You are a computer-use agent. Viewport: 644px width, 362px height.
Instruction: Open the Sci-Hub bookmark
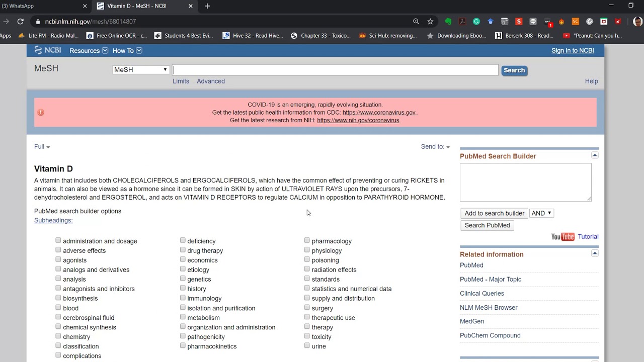387,36
